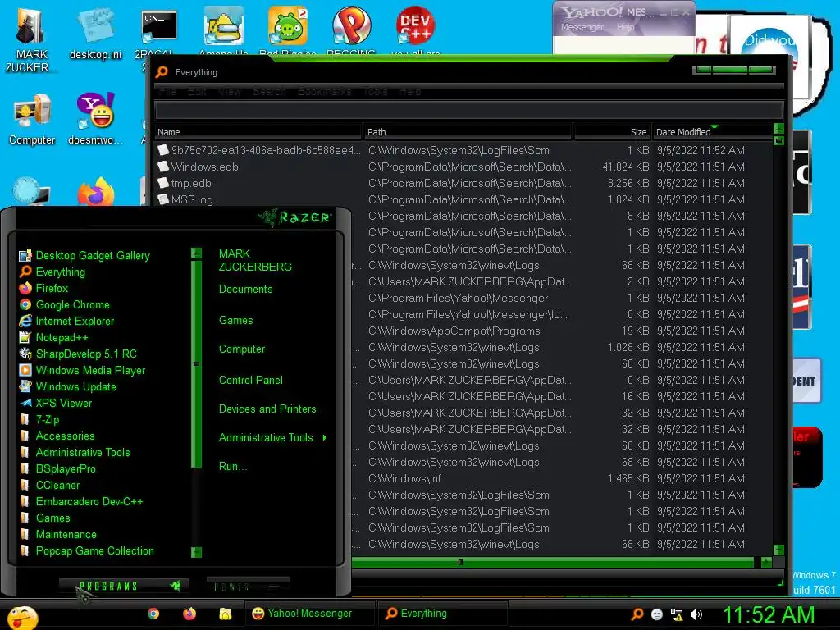The height and width of the screenshot is (630, 840).
Task: Open the Search menu in Everything
Action: pos(269,92)
